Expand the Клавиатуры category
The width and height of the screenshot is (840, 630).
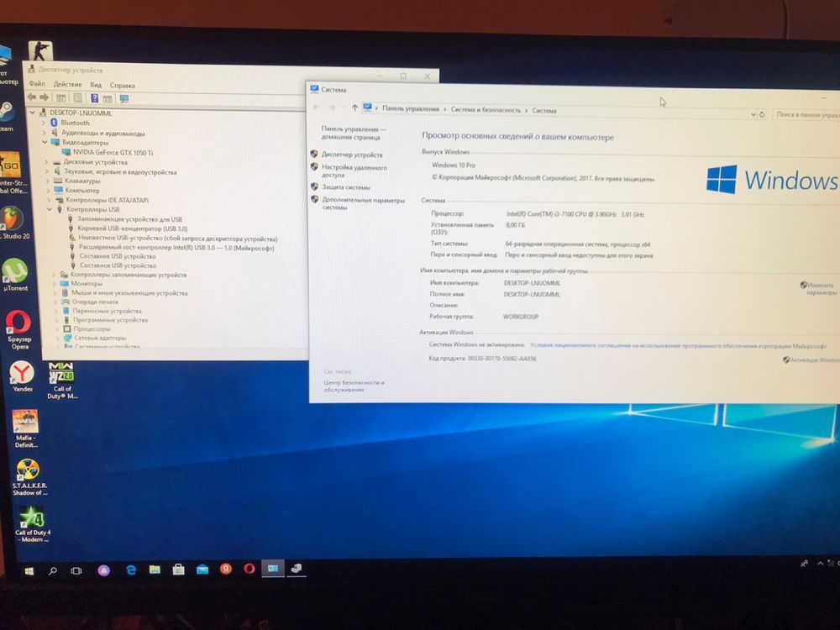tap(47, 181)
